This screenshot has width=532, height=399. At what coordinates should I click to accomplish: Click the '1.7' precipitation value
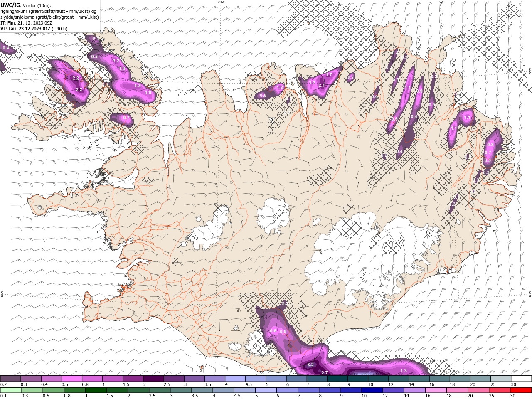[329, 75]
